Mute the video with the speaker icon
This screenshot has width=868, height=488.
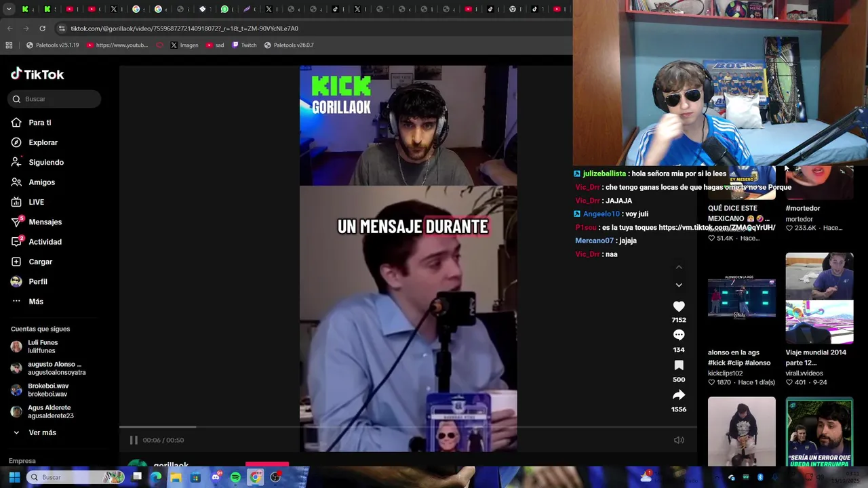tap(679, 440)
